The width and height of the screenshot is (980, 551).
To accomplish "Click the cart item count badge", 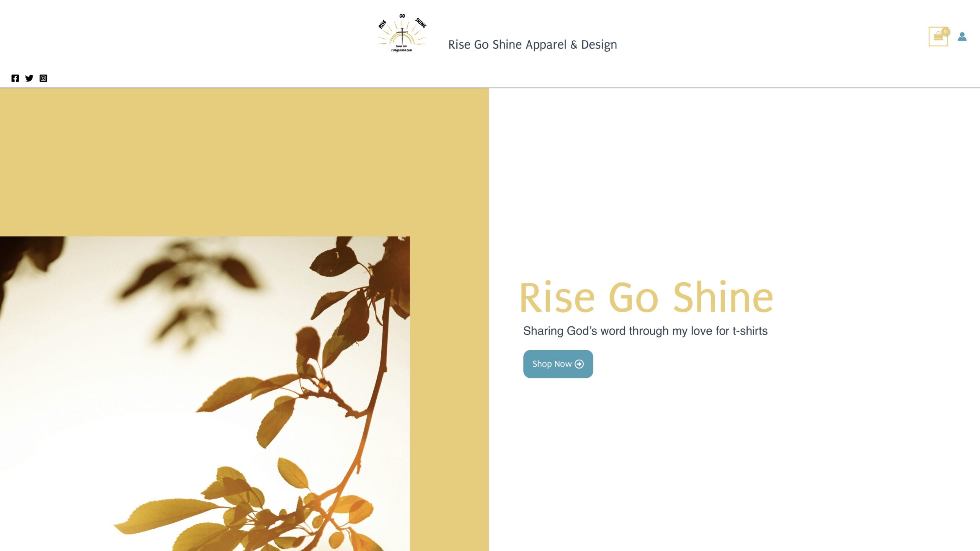I will (945, 31).
